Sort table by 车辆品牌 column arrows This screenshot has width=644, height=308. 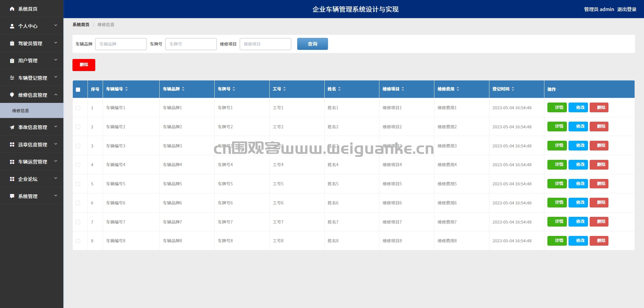[x=183, y=89]
